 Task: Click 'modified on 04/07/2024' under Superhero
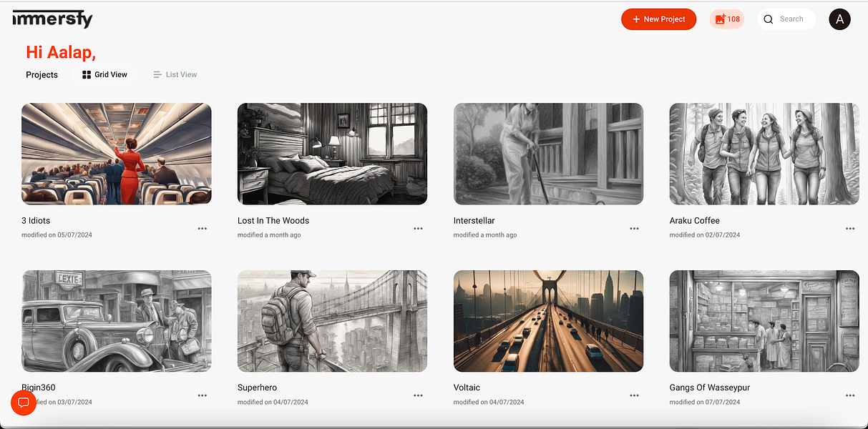pos(273,402)
